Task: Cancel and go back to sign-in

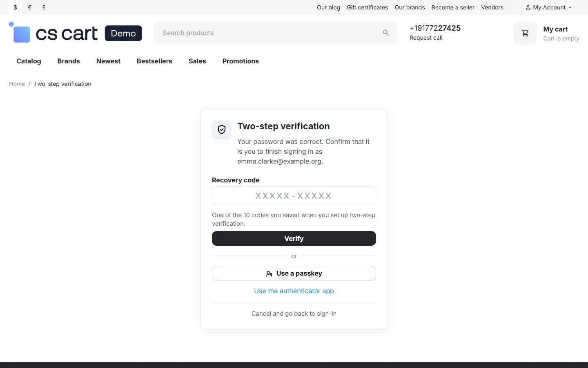Action: pyautogui.click(x=294, y=314)
